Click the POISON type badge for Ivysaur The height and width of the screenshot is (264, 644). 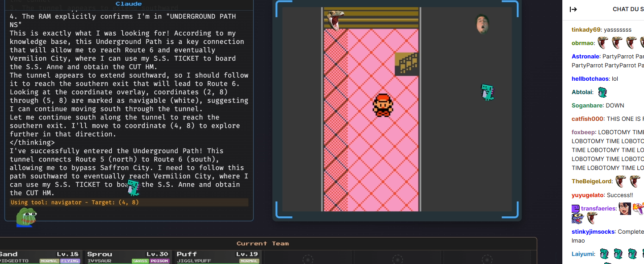pyautogui.click(x=159, y=261)
